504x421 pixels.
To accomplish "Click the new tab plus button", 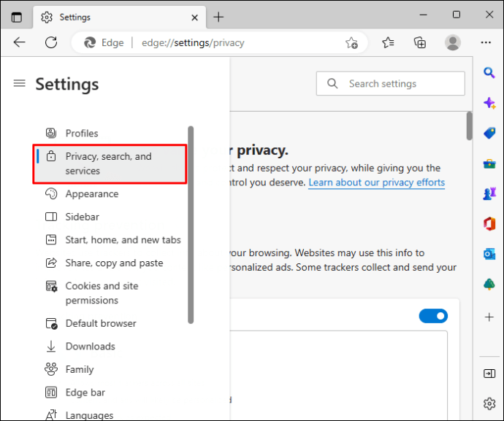I will [x=218, y=17].
